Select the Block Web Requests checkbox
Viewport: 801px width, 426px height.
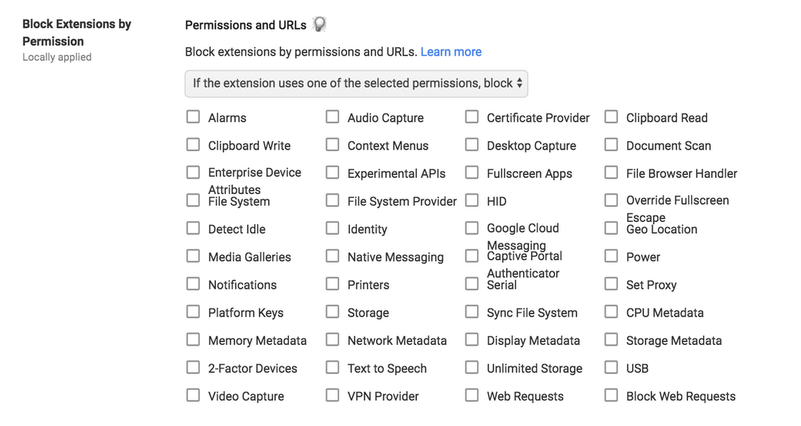pyautogui.click(x=611, y=395)
